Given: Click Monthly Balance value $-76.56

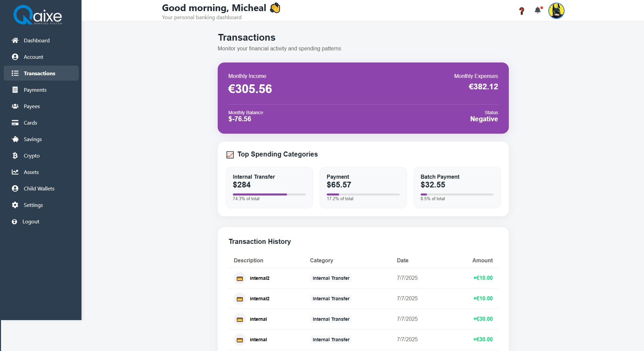Looking at the screenshot, I should tap(240, 119).
